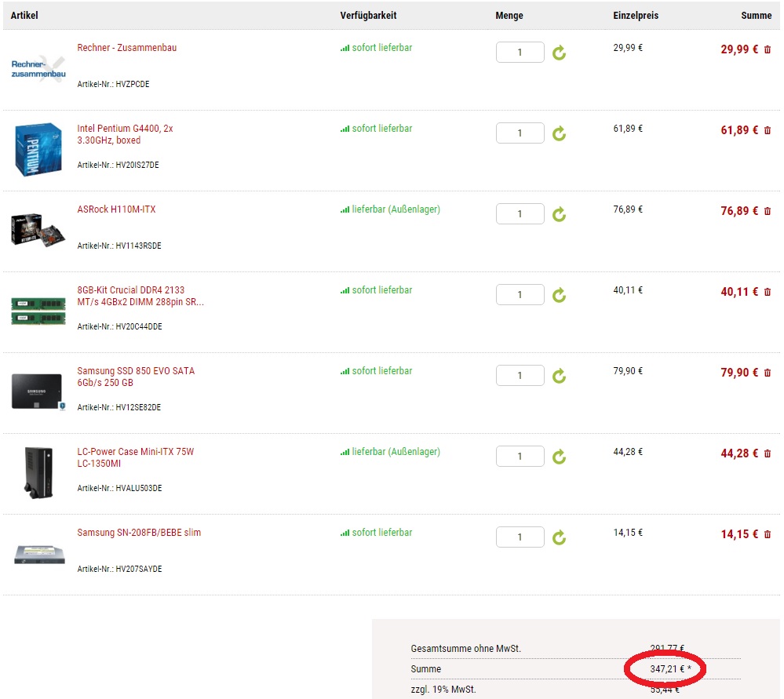Open ASRock H110M-ITX product link
This screenshot has width=784, height=699.
pos(116,209)
